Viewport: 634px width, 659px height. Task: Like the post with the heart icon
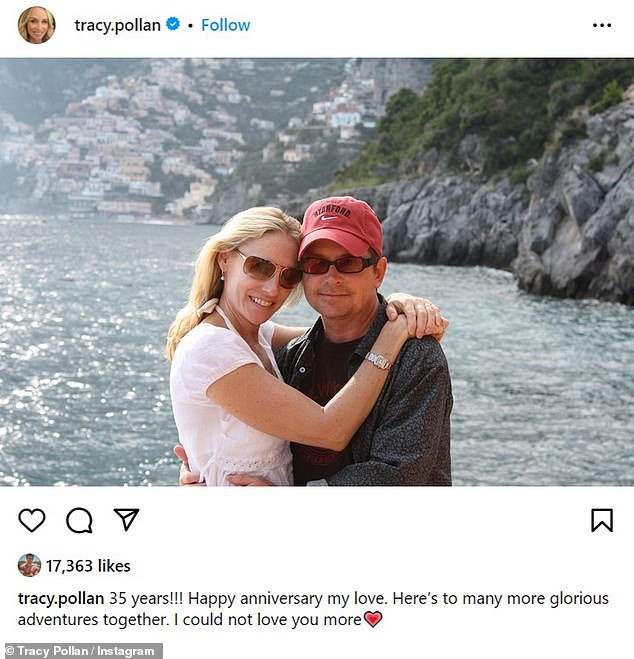pos(32,520)
